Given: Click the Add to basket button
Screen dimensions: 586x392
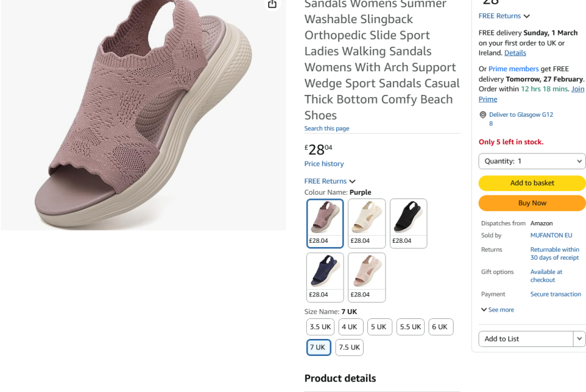Looking at the screenshot, I should coord(532,183).
